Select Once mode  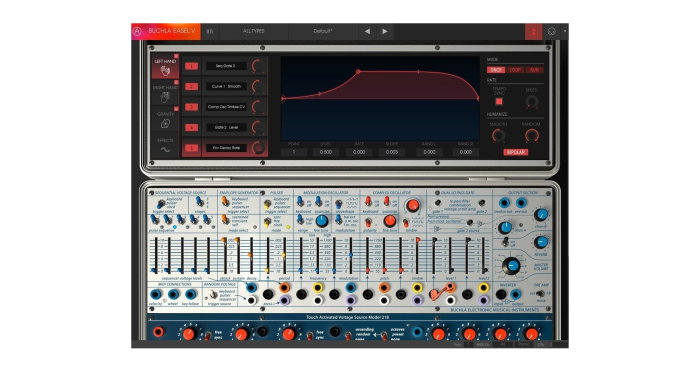[x=496, y=70]
